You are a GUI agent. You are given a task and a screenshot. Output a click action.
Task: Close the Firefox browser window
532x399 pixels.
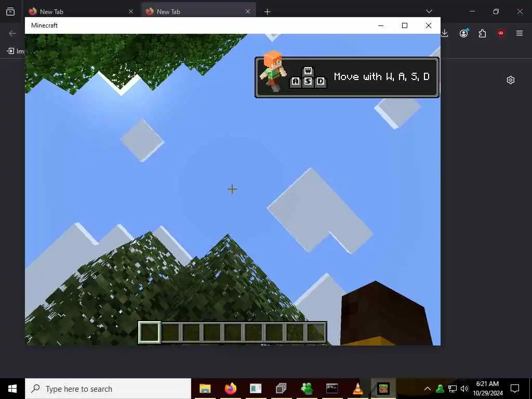point(520,11)
